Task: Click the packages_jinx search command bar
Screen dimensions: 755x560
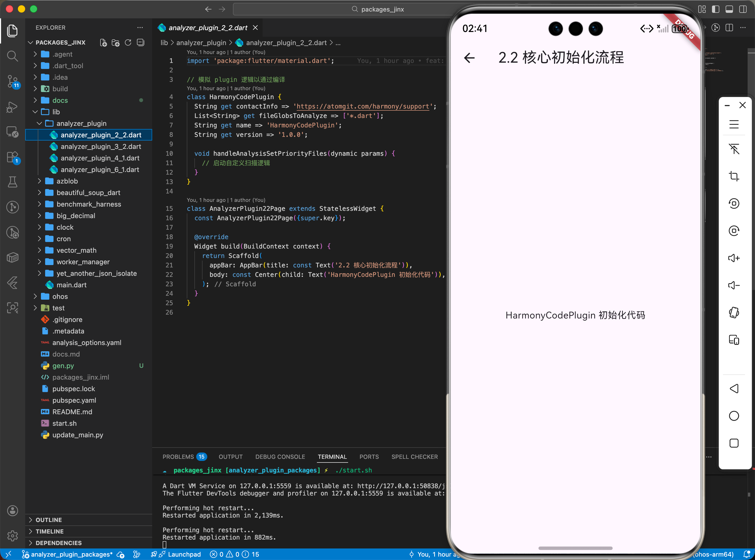Action: (x=382, y=9)
